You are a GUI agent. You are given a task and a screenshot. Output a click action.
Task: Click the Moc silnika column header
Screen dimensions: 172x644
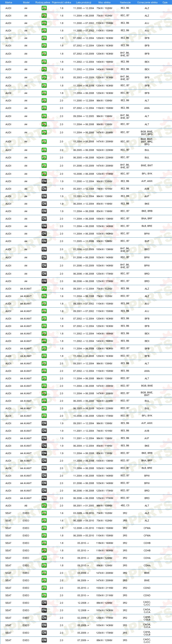point(104,2)
